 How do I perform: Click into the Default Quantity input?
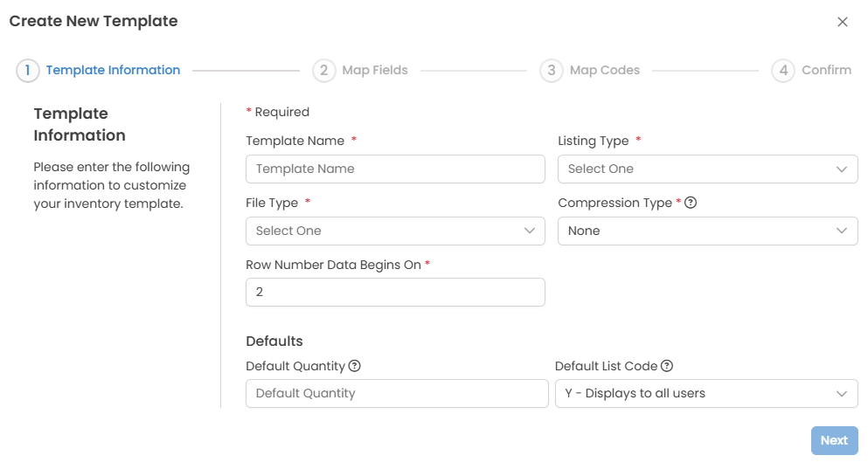(397, 393)
